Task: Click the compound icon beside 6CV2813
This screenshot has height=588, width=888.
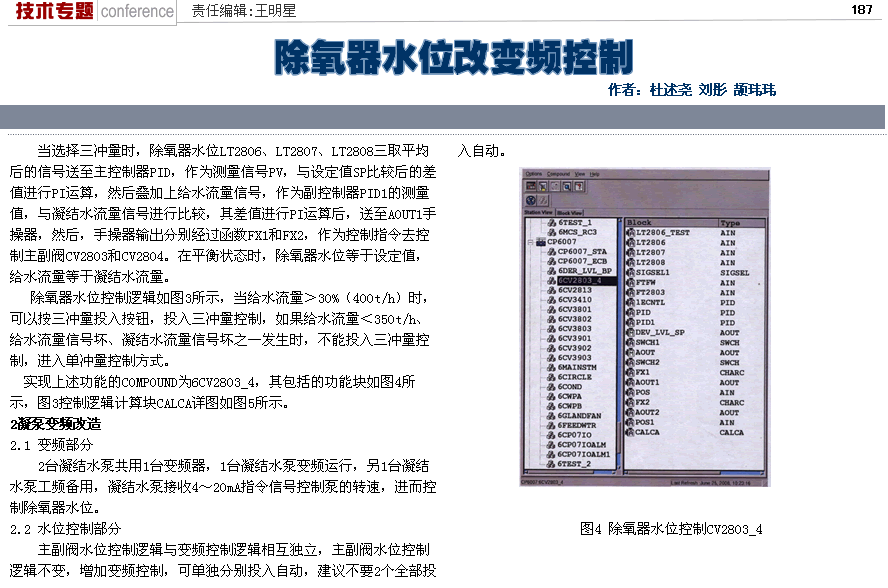Action: 551,291
